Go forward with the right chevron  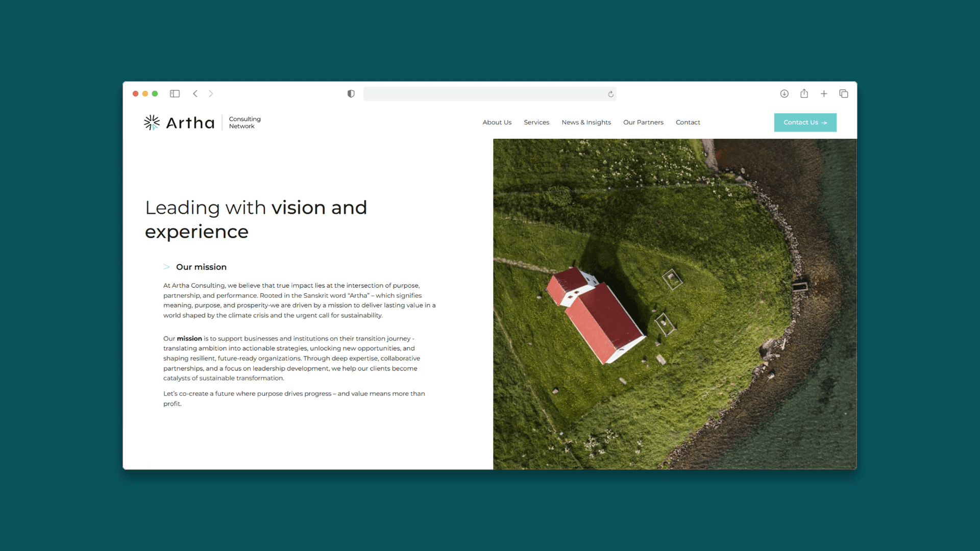point(211,94)
